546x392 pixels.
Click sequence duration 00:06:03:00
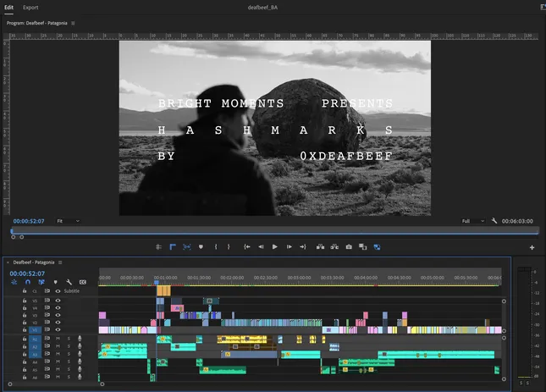517,221
